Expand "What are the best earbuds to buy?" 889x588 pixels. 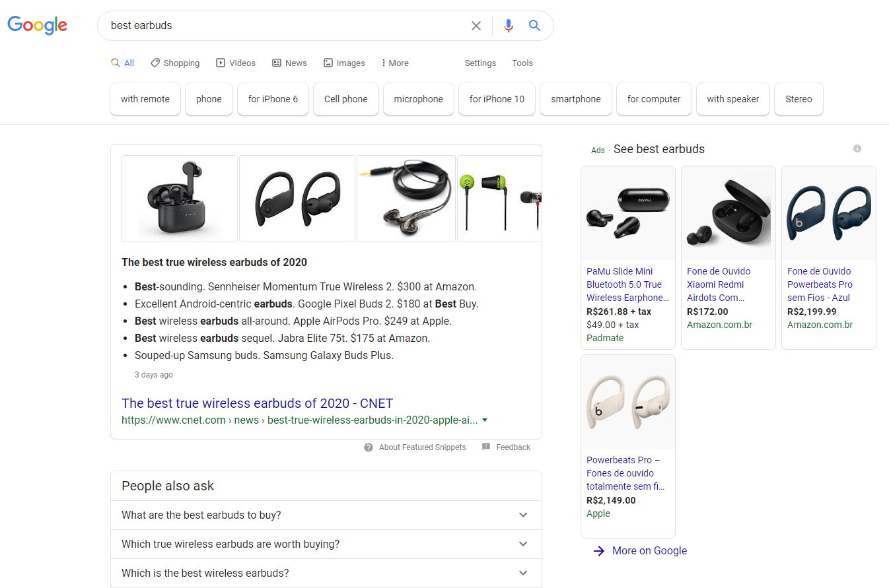326,515
